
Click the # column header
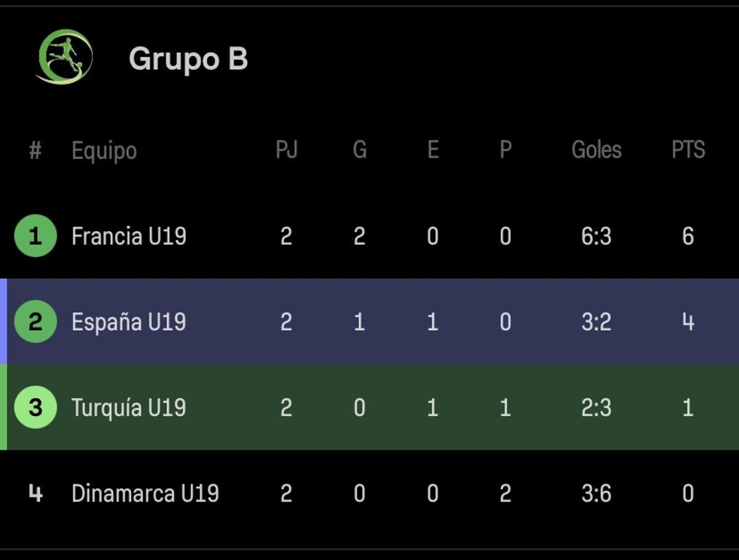point(35,150)
